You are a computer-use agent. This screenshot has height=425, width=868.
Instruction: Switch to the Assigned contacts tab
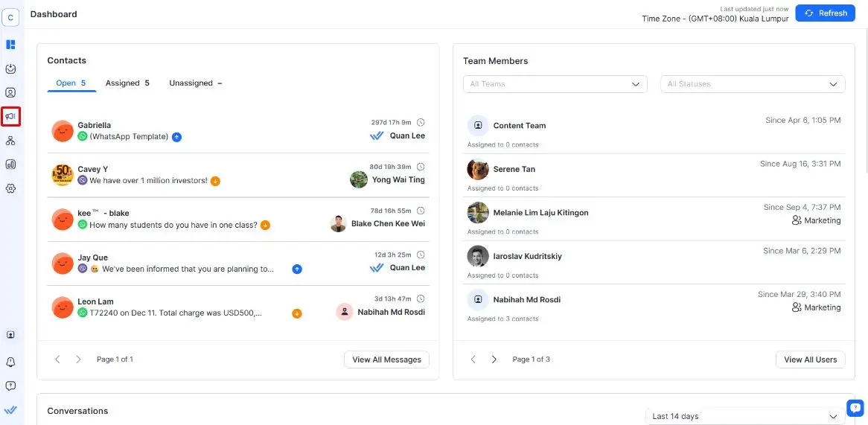pos(127,83)
